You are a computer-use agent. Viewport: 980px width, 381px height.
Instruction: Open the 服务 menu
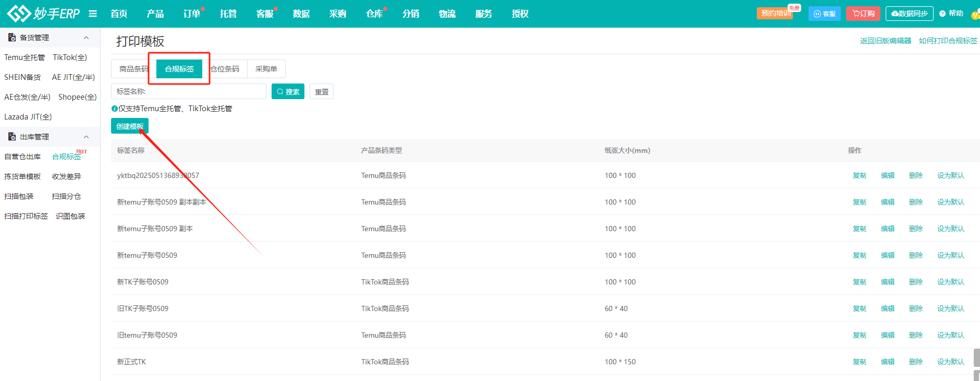[484, 14]
